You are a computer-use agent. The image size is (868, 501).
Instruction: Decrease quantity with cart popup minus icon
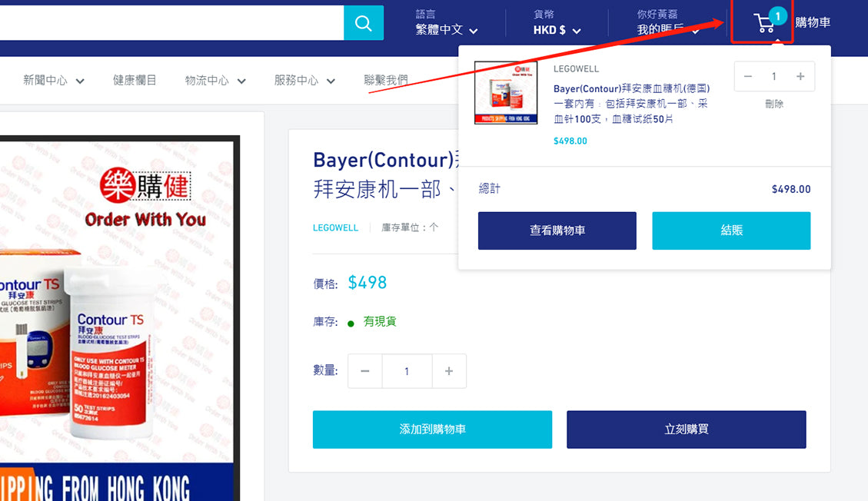[x=748, y=77]
